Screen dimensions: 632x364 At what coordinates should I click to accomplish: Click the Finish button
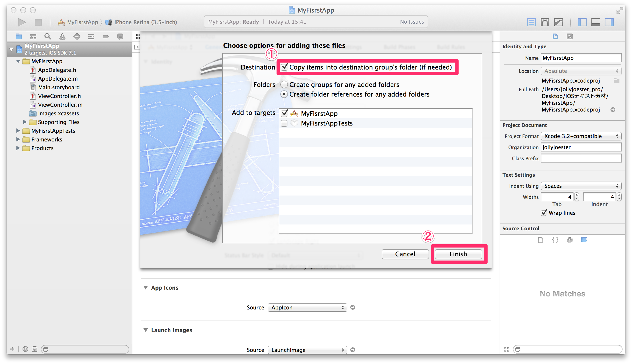pos(458,254)
